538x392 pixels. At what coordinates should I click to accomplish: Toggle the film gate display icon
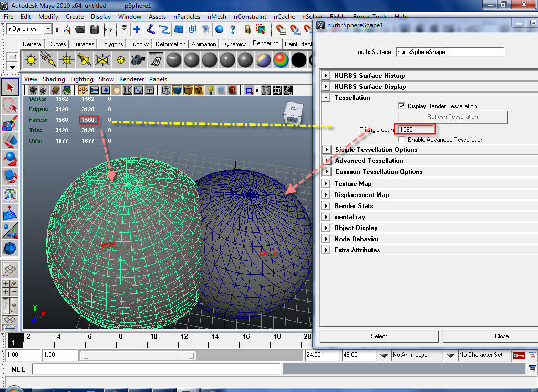[95, 90]
